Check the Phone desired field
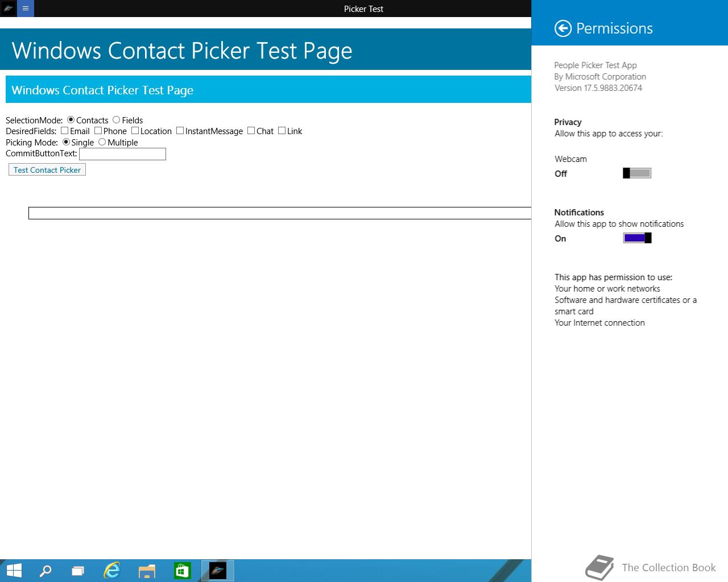Viewport: 728px width, 582px height. click(x=98, y=131)
